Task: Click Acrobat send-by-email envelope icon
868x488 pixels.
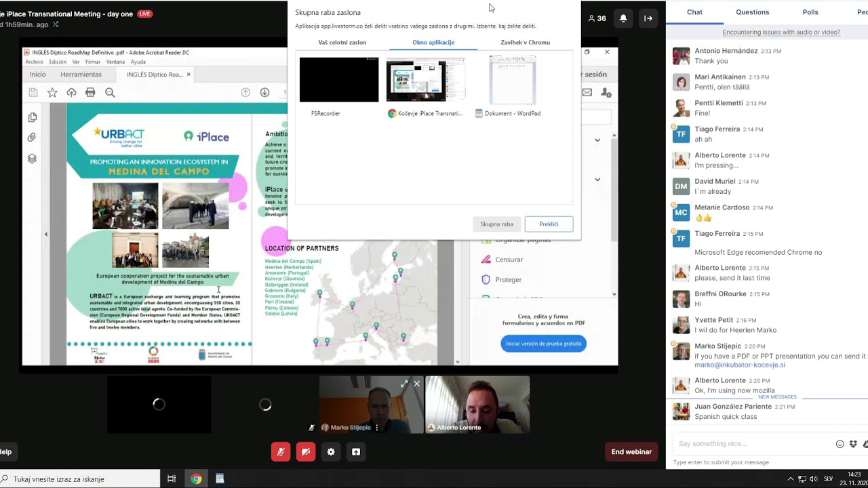Action: click(x=587, y=93)
